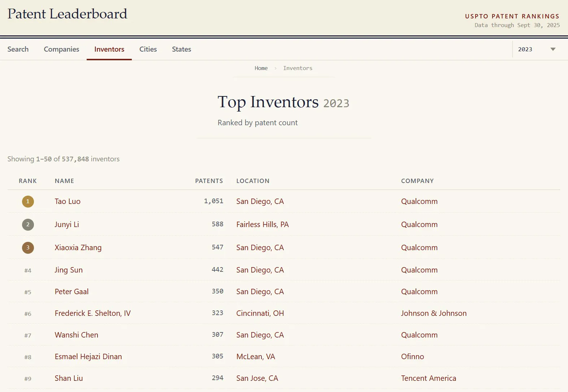Open Johnson & Johnson company link
The height and width of the screenshot is (392, 568).
(434, 313)
